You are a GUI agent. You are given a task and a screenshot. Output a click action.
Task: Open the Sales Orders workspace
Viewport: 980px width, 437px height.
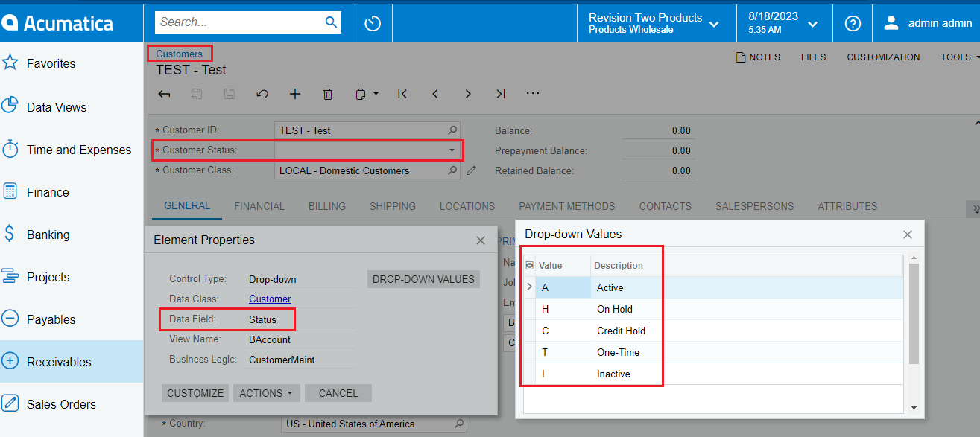coord(50,404)
